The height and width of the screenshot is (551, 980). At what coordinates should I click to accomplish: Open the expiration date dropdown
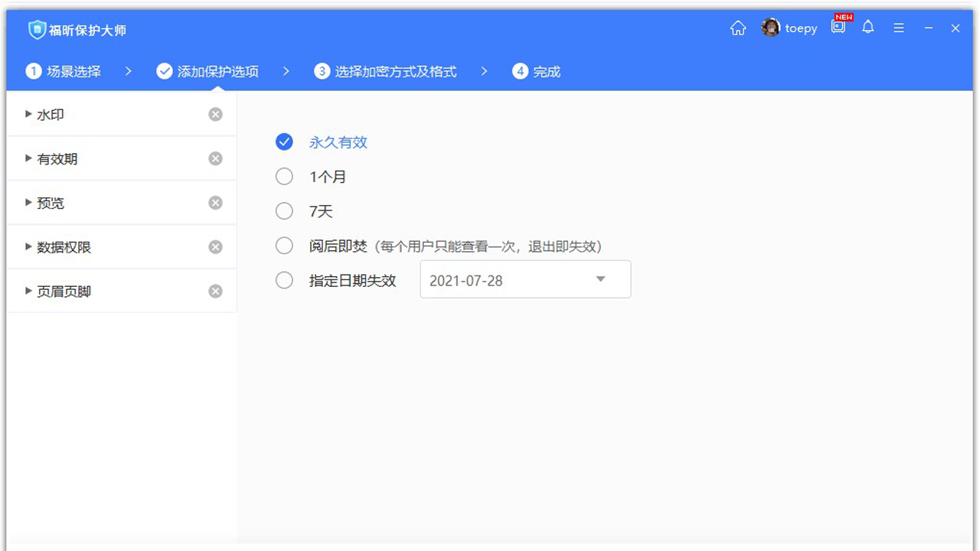[x=600, y=280]
